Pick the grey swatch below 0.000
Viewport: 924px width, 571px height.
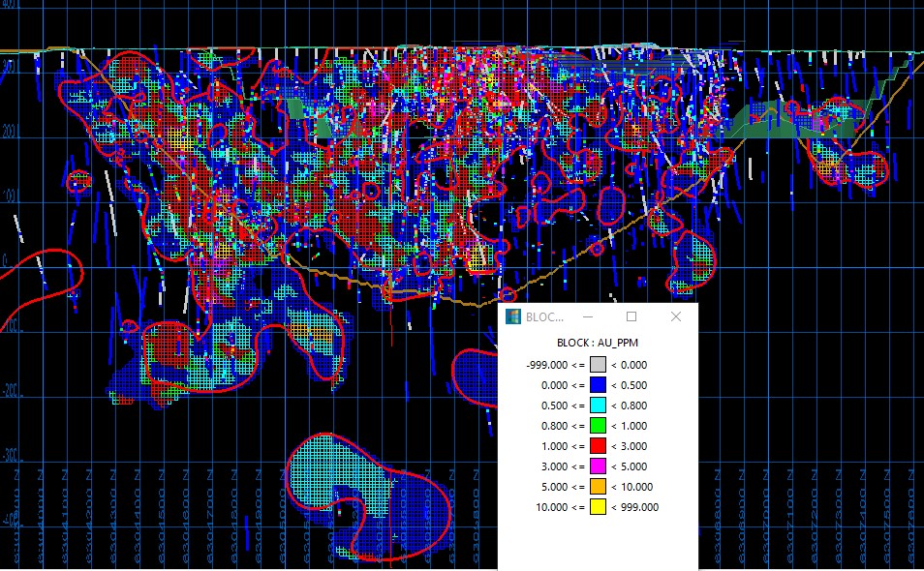coord(598,365)
